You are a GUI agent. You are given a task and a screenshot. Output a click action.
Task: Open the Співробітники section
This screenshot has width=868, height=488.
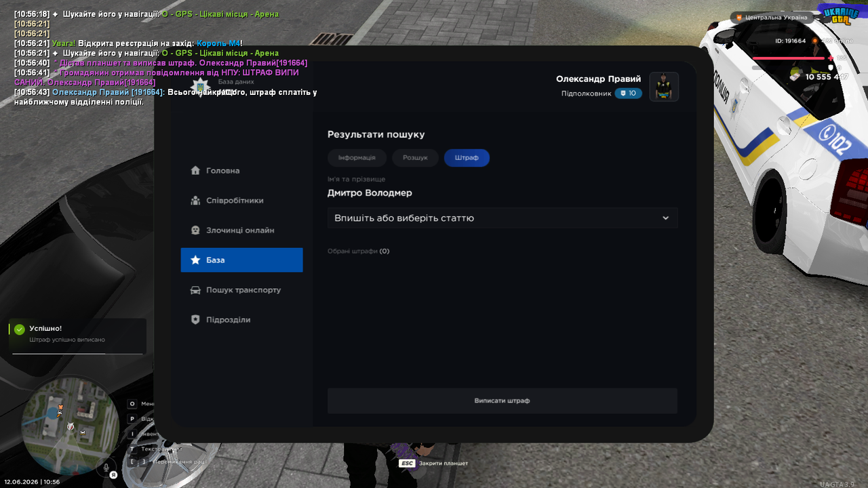coord(241,200)
